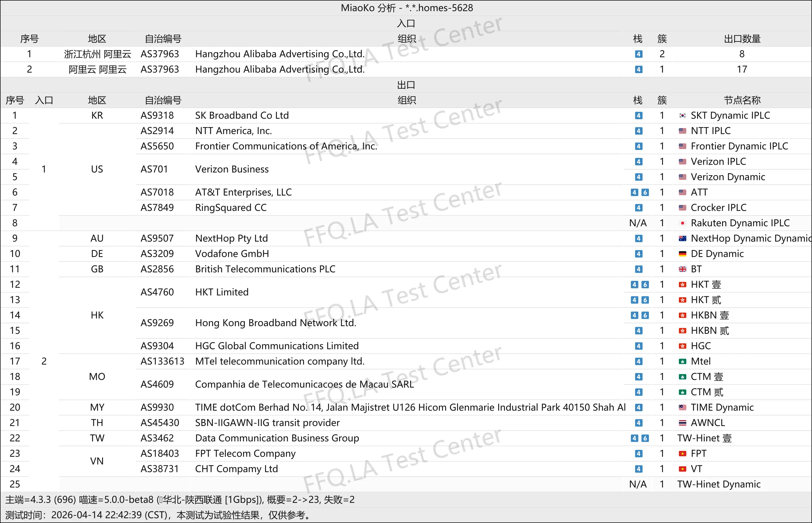The height and width of the screenshot is (523, 812).
Task: Select the IPv6 badge in the Data Communication Business Group row
Action: pos(645,438)
